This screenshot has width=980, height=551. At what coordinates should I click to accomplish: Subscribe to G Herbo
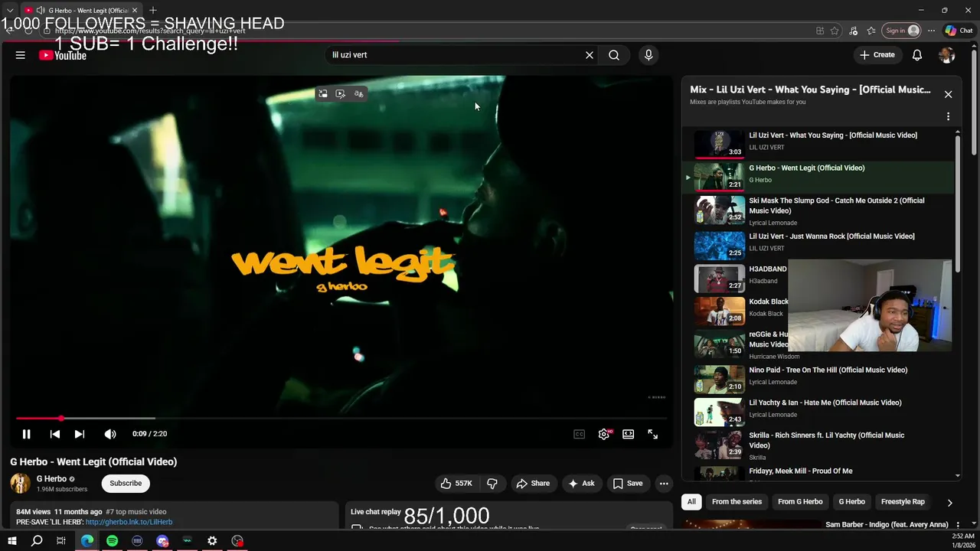click(126, 484)
